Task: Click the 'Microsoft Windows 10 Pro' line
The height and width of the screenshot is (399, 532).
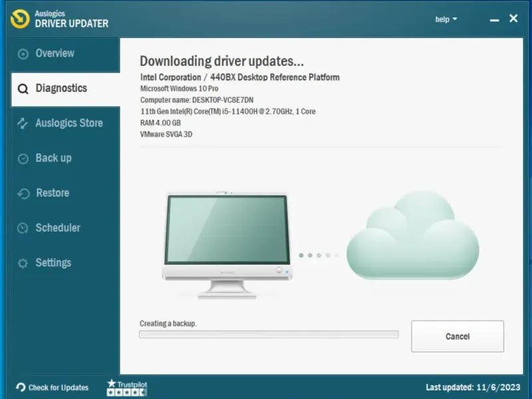Action: click(x=179, y=88)
